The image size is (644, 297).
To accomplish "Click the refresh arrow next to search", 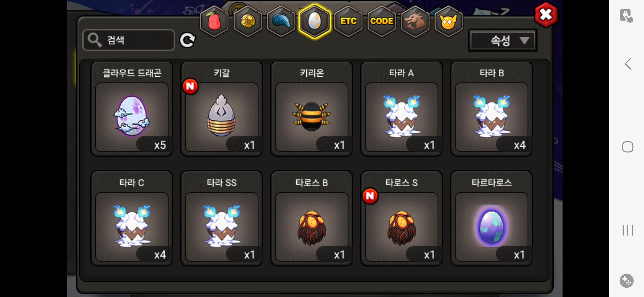I will pyautogui.click(x=187, y=40).
